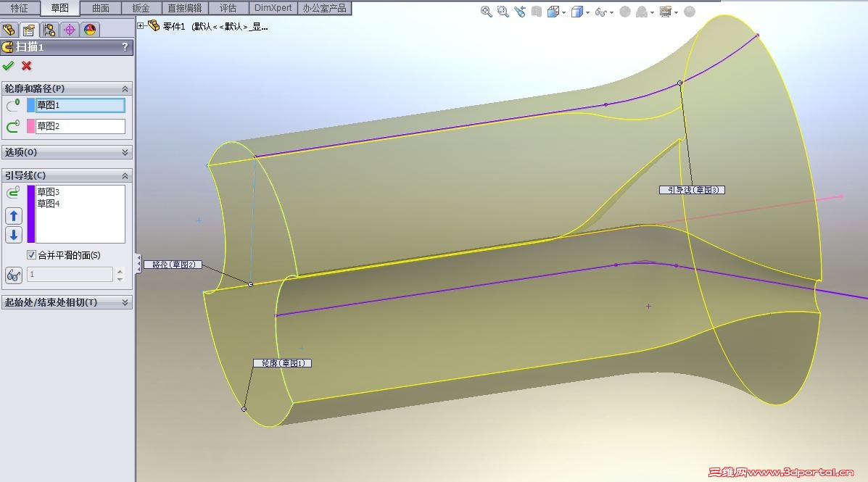
Task: Expand the 起始处/结束处相切(T) section
Action: point(125,302)
